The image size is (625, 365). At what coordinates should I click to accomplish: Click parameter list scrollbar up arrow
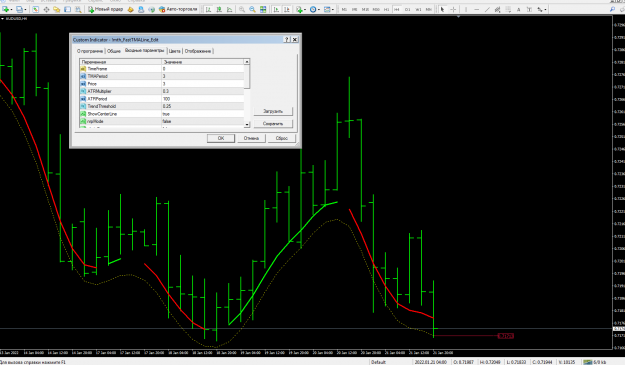247,62
